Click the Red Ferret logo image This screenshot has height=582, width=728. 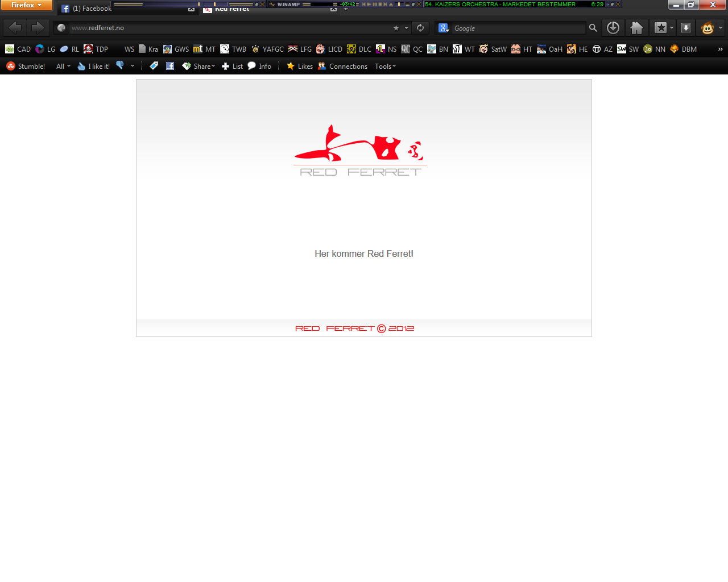pyautogui.click(x=360, y=151)
